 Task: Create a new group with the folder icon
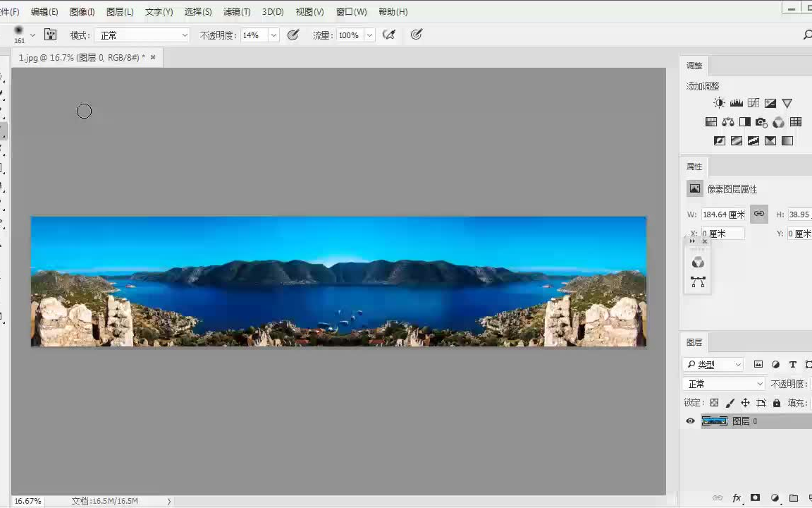click(x=795, y=498)
